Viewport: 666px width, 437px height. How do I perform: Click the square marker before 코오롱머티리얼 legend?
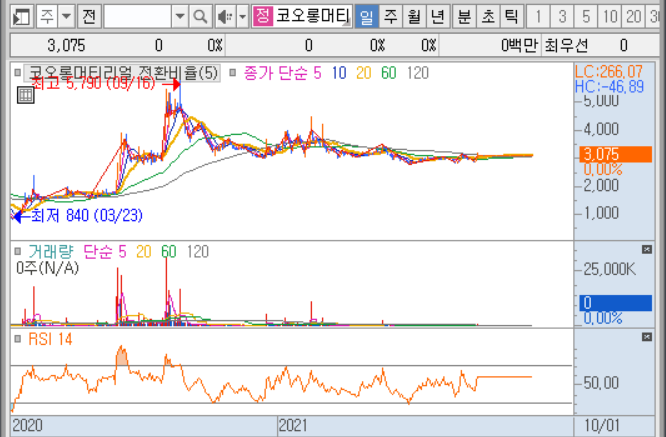[17, 73]
